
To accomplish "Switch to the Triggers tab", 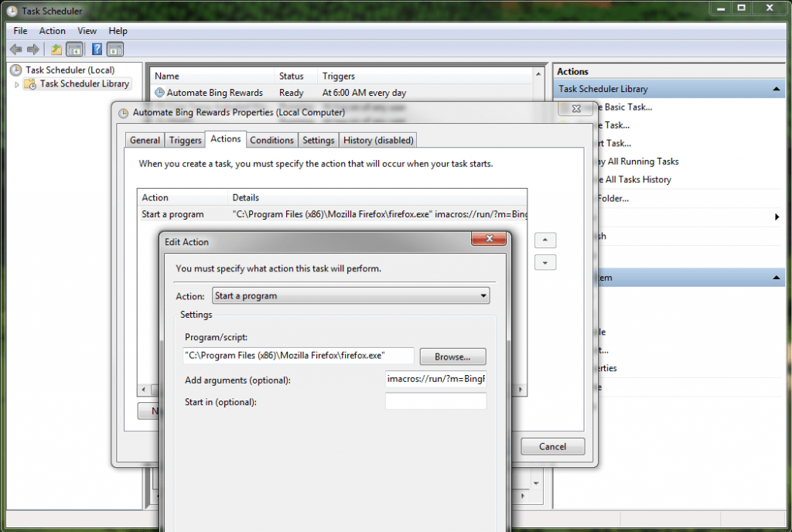I will click(x=184, y=140).
